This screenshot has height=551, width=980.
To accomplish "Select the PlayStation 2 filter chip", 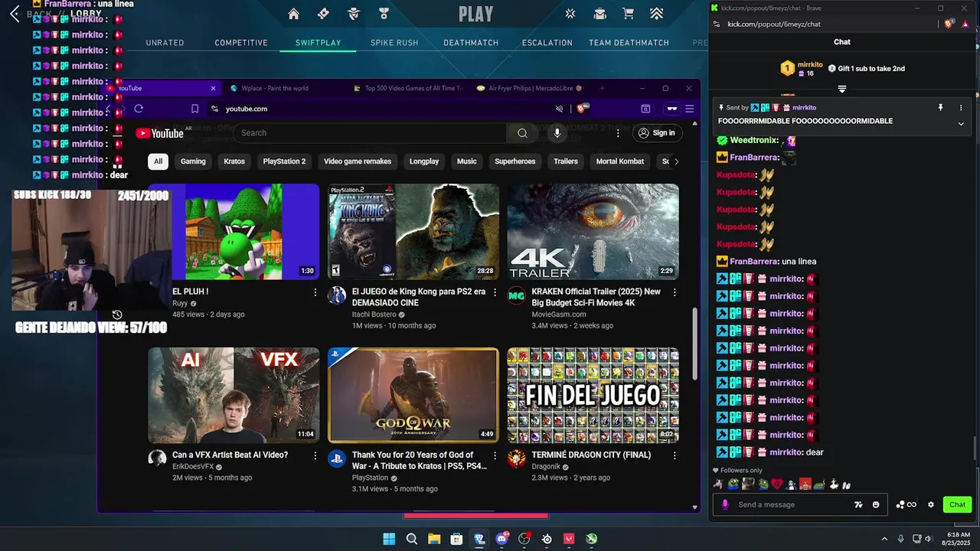I will [284, 161].
